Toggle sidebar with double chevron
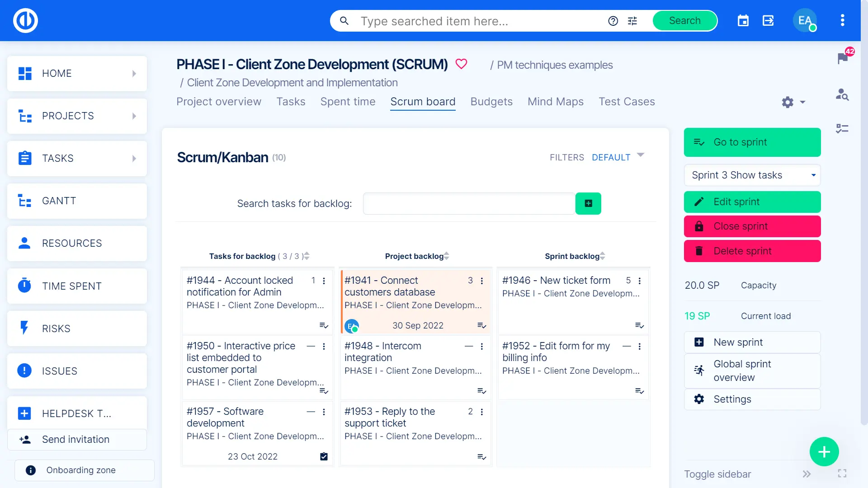 point(807,474)
